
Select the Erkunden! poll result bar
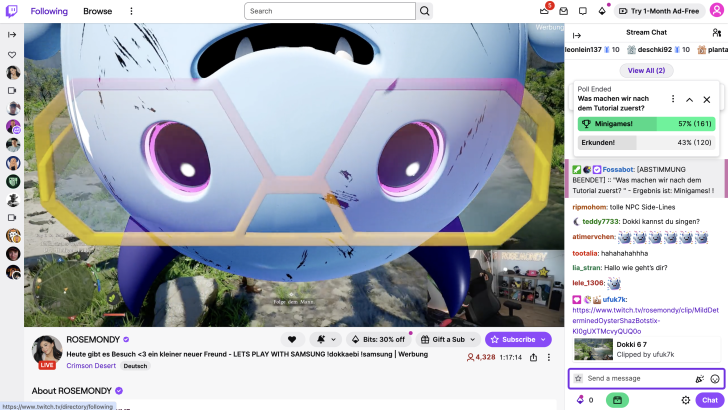pos(646,143)
